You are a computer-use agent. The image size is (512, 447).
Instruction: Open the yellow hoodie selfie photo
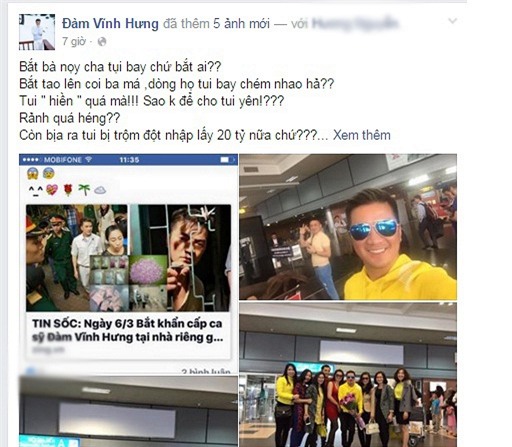(x=348, y=227)
